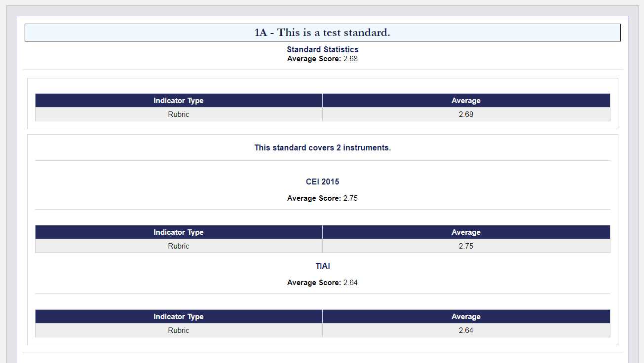The image size is (644, 363).
Task: Select the 2.64 cell in the TIAI table
Action: point(466,330)
